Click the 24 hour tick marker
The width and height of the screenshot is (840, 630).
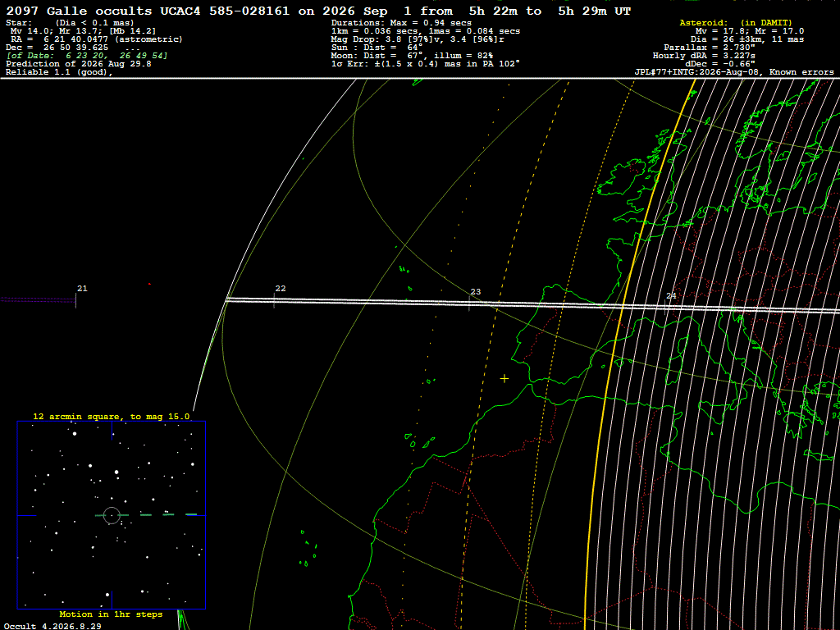coord(664,307)
